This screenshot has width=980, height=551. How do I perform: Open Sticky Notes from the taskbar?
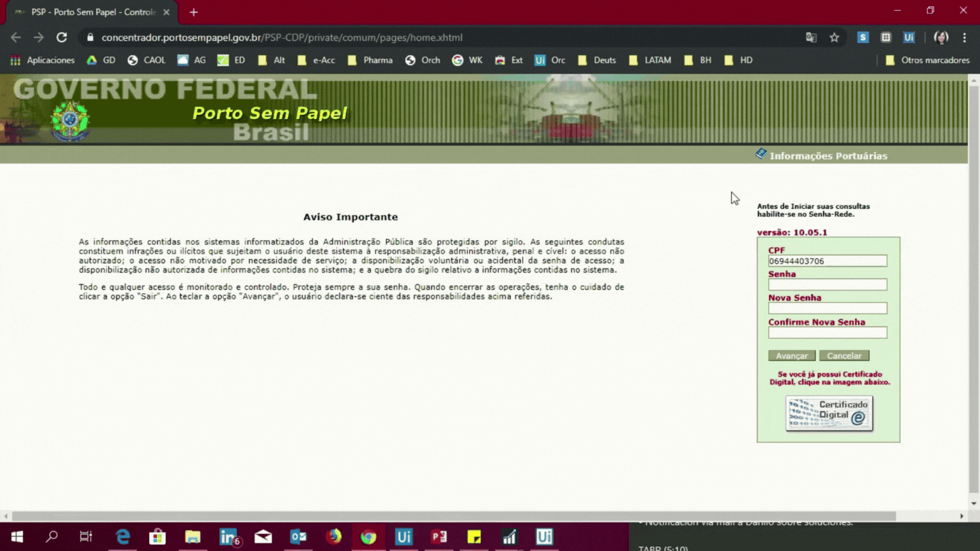click(474, 537)
